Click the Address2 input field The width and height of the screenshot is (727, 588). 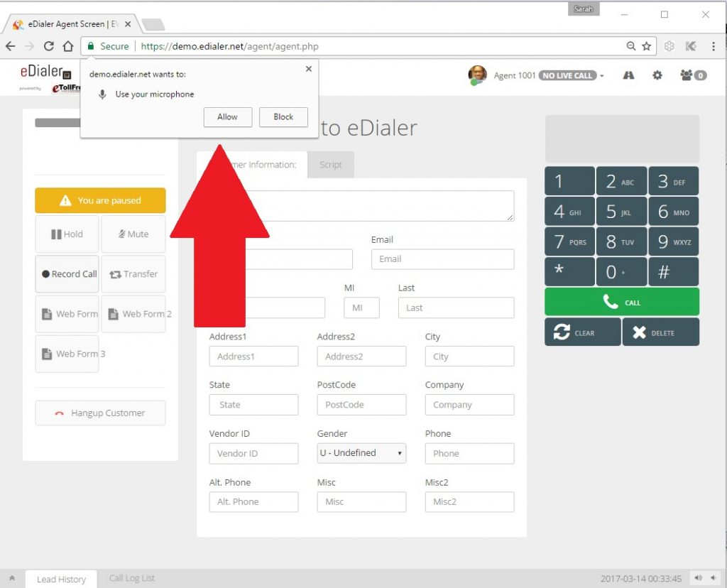click(x=361, y=356)
